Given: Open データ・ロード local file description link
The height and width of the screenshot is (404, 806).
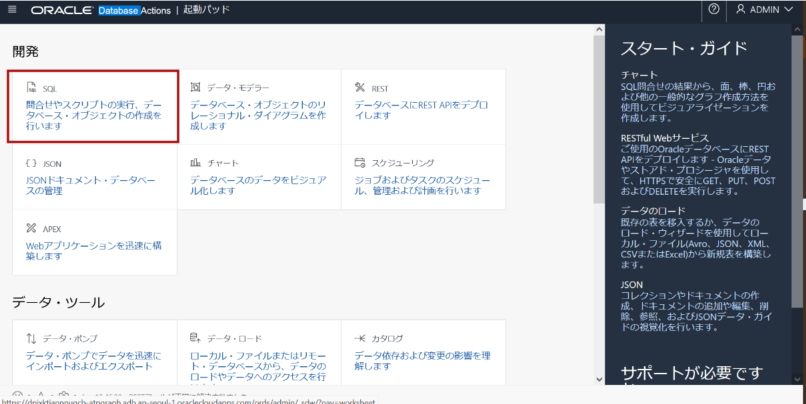Looking at the screenshot, I should (x=258, y=367).
